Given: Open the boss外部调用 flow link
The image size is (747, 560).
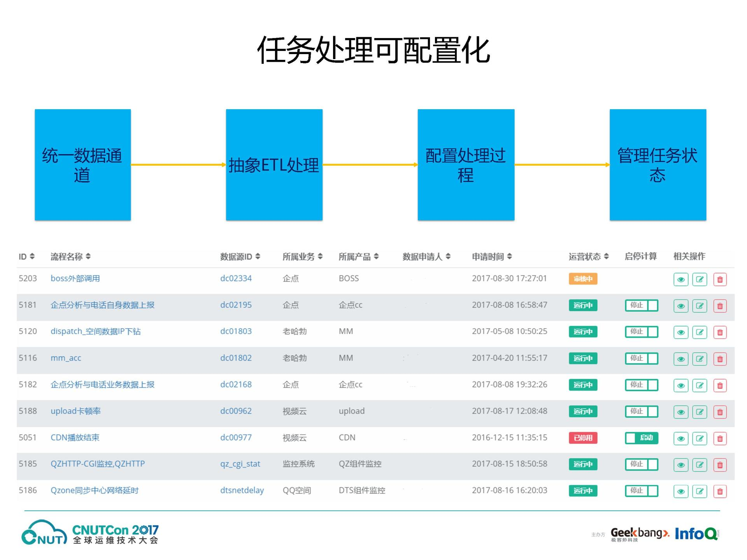Looking at the screenshot, I should pyautogui.click(x=75, y=278).
